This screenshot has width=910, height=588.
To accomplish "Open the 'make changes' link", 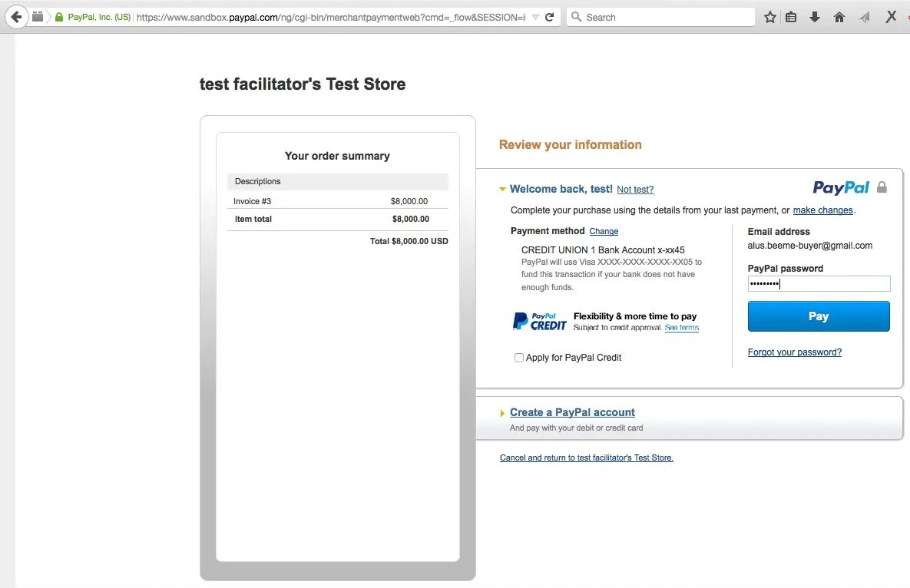I will (x=823, y=210).
